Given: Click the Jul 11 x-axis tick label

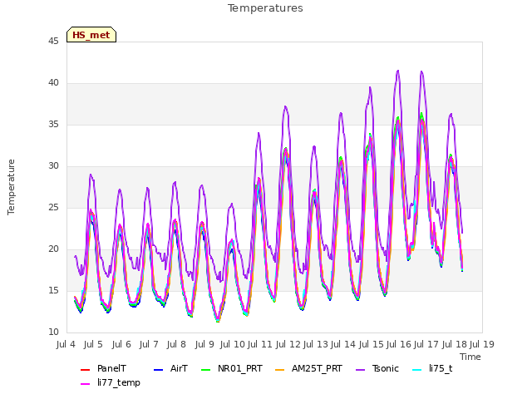Looking at the screenshot, I should tap(260, 344).
